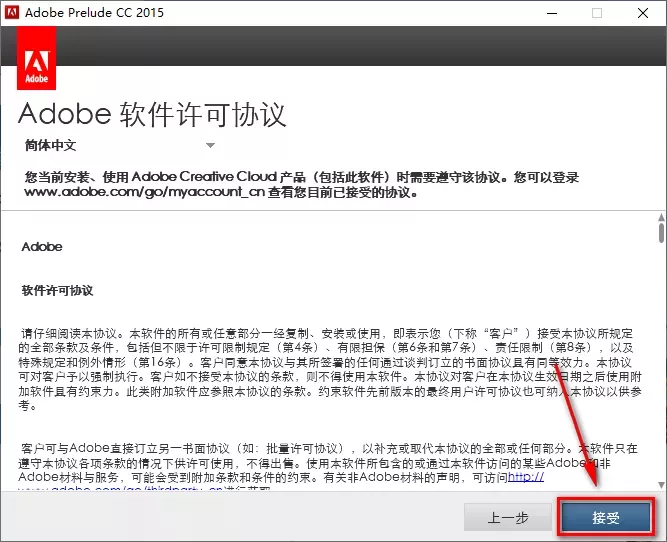Screen dimensions: 667x542
Task: Click the adobe.com/go/myaccount_cn address text
Action: pyautogui.click(x=134, y=192)
